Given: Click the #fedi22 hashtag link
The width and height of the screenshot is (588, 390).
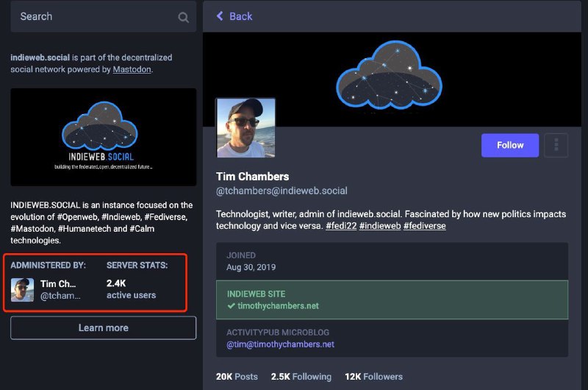Looking at the screenshot, I should (342, 226).
